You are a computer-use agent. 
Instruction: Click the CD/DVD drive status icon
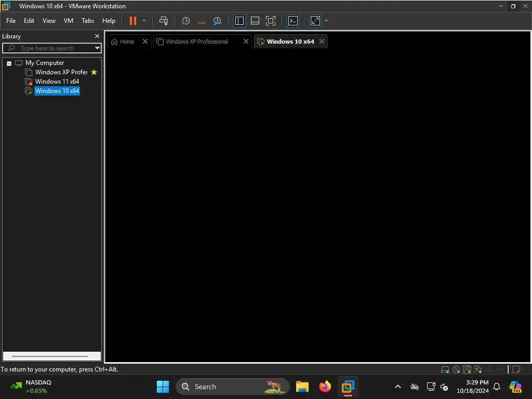coord(456,369)
